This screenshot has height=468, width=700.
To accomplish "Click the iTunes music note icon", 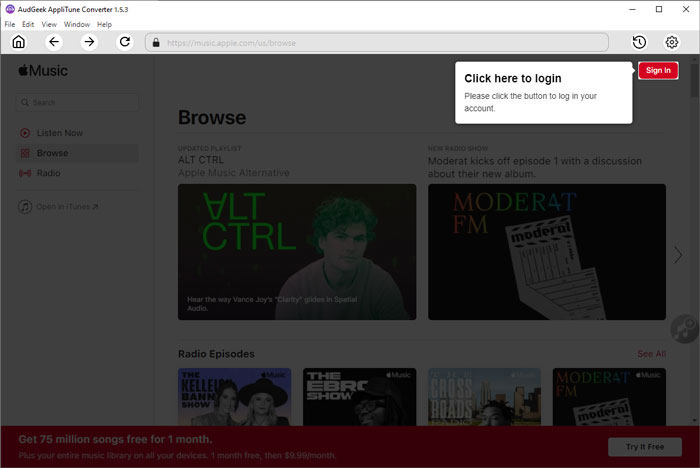I will tap(25, 207).
